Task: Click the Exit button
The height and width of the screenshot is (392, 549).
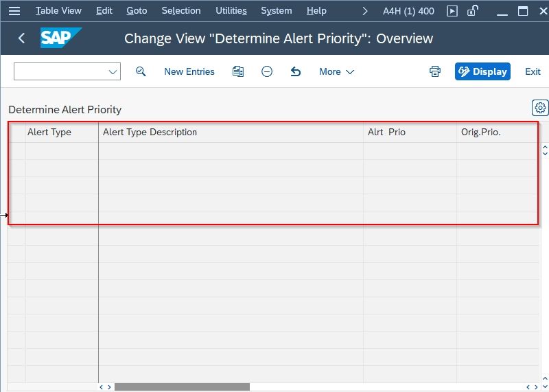Action: point(533,71)
